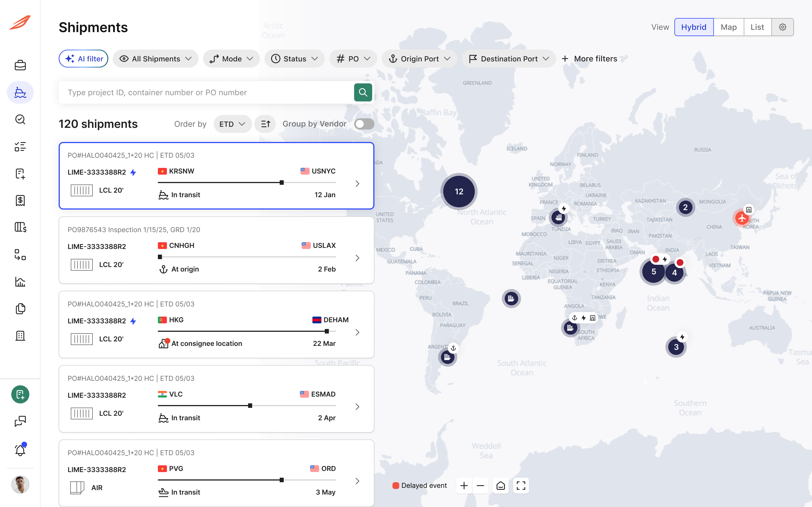812x507 pixels.
Task: Open the Destination Port dropdown
Action: coord(508,58)
